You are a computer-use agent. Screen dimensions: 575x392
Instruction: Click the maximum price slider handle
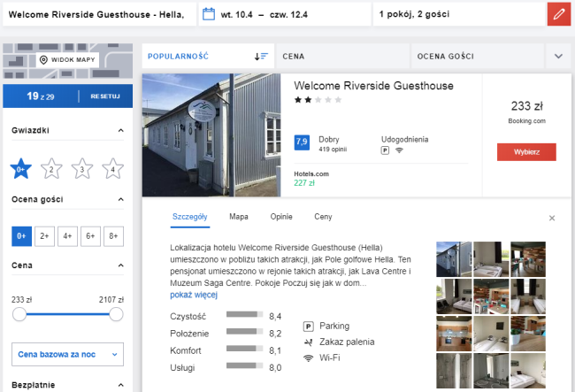[116, 314]
